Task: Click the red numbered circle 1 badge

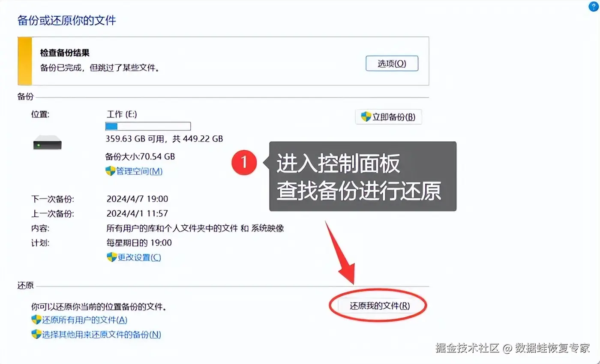Action: click(x=244, y=162)
